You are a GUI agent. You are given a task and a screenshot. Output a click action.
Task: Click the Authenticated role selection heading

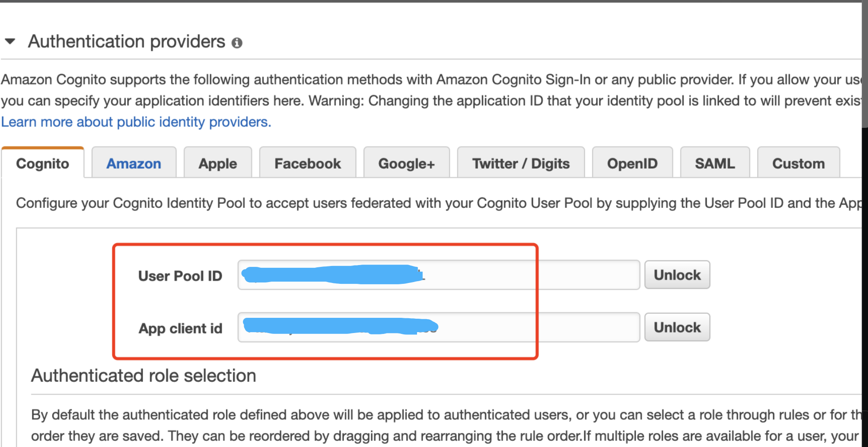tap(143, 375)
